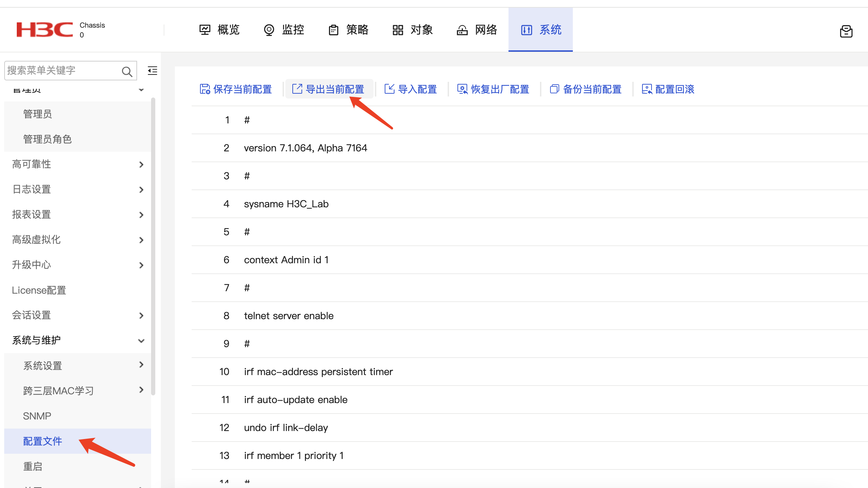The height and width of the screenshot is (488, 868).
Task: Click the Export current config arrow icon
Action: [x=297, y=89]
